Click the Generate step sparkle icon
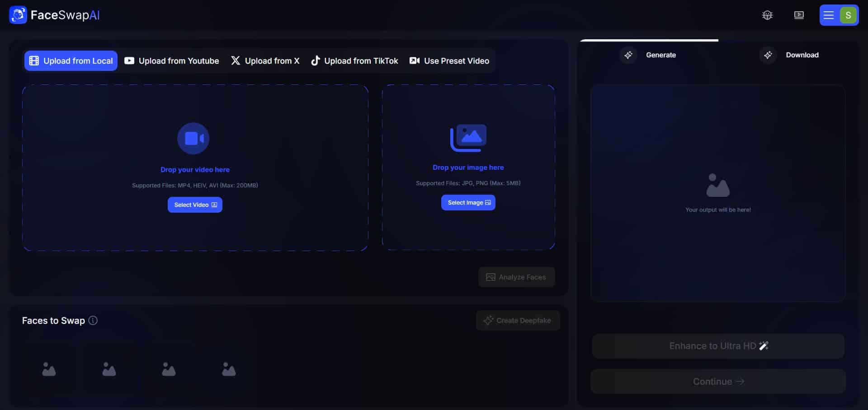The image size is (868, 410). click(628, 55)
